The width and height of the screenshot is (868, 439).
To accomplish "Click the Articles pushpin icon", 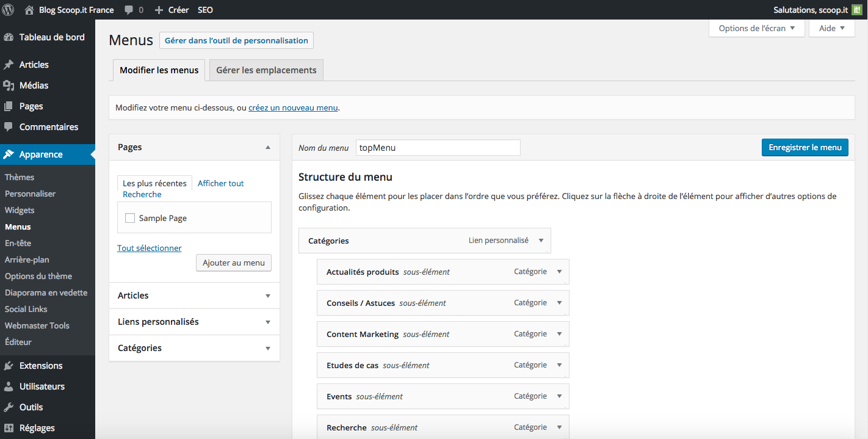I will [x=9, y=65].
